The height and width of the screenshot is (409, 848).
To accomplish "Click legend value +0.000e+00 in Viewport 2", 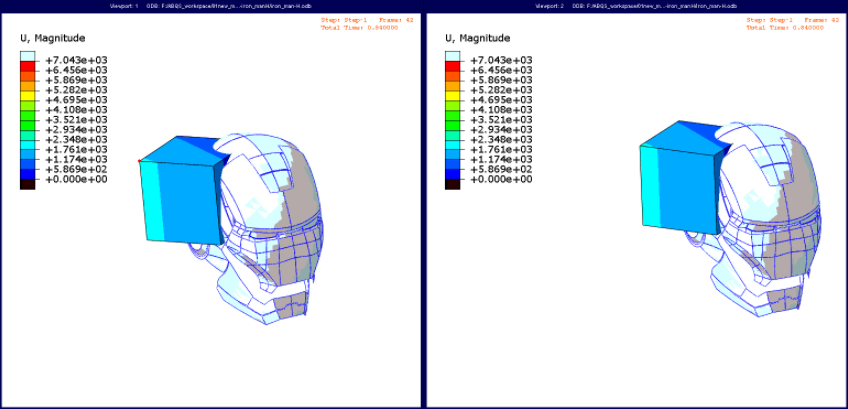I will tap(501, 179).
